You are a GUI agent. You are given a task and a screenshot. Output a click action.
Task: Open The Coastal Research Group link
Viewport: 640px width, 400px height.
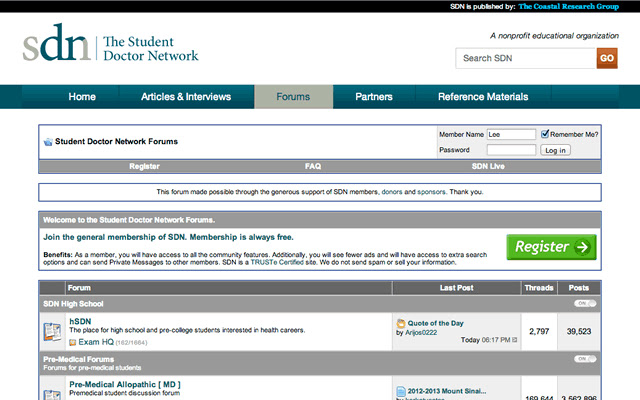[569, 7]
